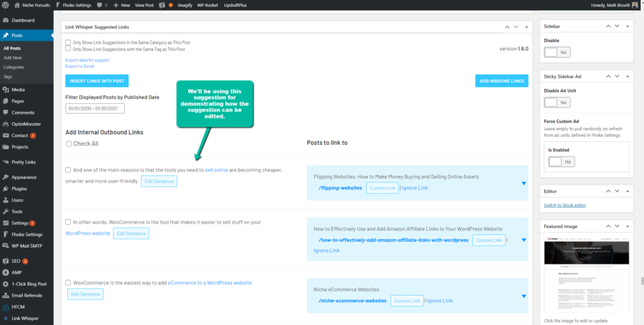644x325 pixels.
Task: Click Insert Links Into Post button
Action: point(97,81)
